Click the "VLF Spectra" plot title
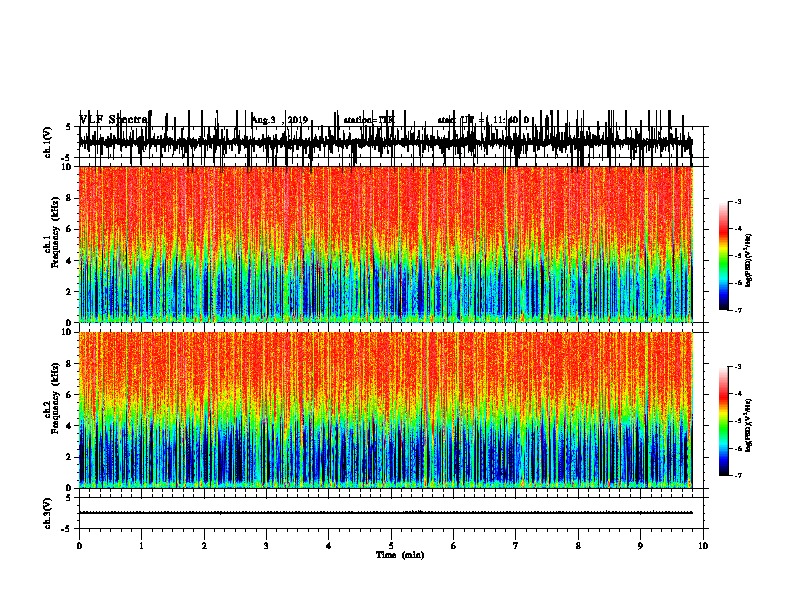792x612 pixels. (115, 120)
